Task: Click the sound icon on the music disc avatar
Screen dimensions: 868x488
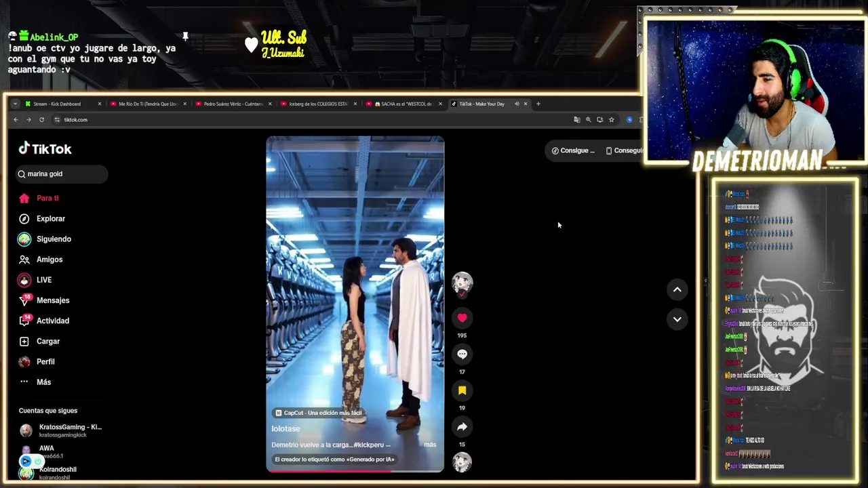Action: [x=462, y=462]
